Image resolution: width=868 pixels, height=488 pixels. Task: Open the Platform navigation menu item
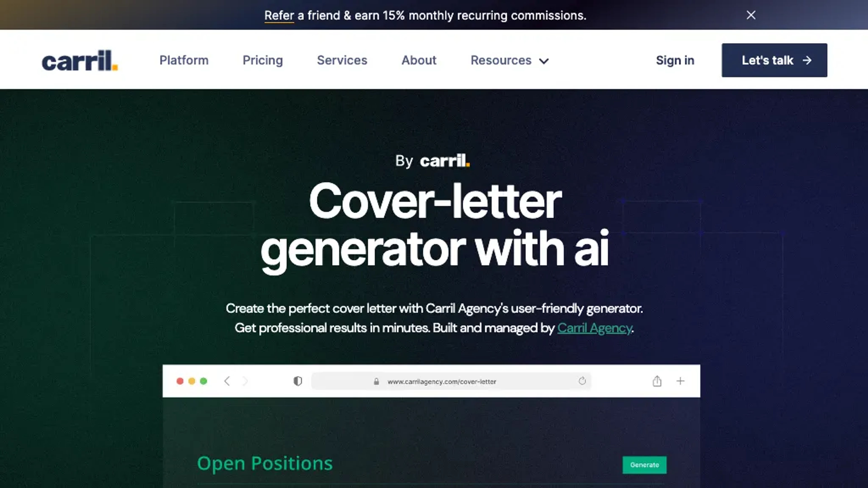click(184, 60)
